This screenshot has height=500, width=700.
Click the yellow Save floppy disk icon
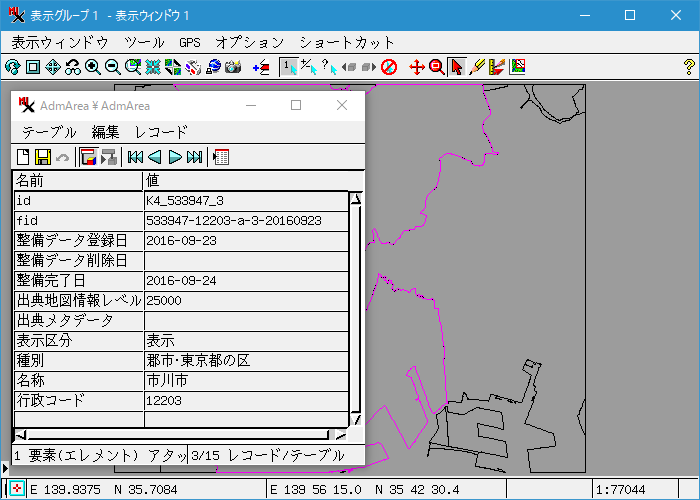point(43,157)
